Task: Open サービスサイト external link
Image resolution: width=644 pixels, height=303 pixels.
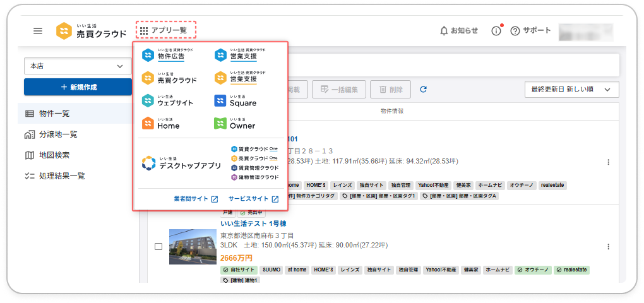Action: [253, 199]
